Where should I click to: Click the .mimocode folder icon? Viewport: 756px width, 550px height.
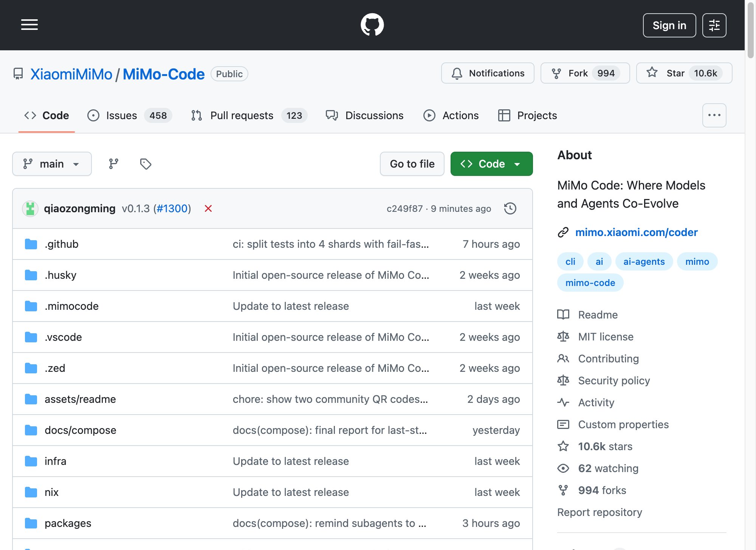click(31, 306)
